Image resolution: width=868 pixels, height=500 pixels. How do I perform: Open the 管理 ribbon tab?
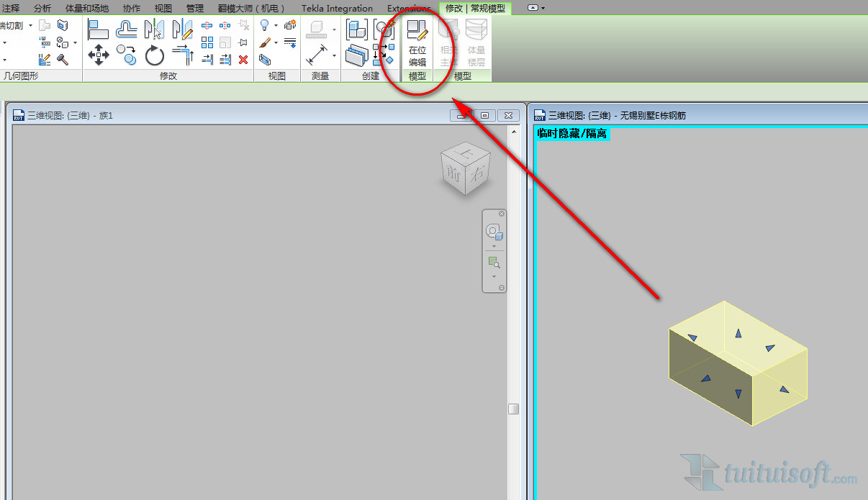[x=195, y=9]
